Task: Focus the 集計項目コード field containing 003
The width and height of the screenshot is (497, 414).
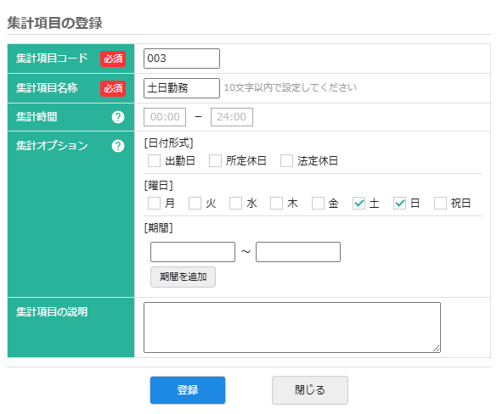Action: tap(182, 58)
